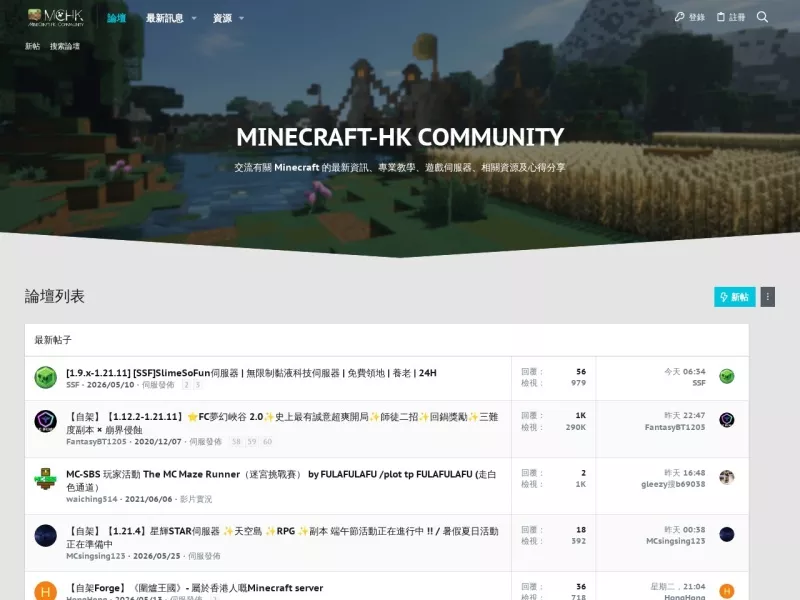Image resolution: width=800 pixels, height=600 pixels.
Task: Click the cyan 新帖 new post button
Action: 735,297
